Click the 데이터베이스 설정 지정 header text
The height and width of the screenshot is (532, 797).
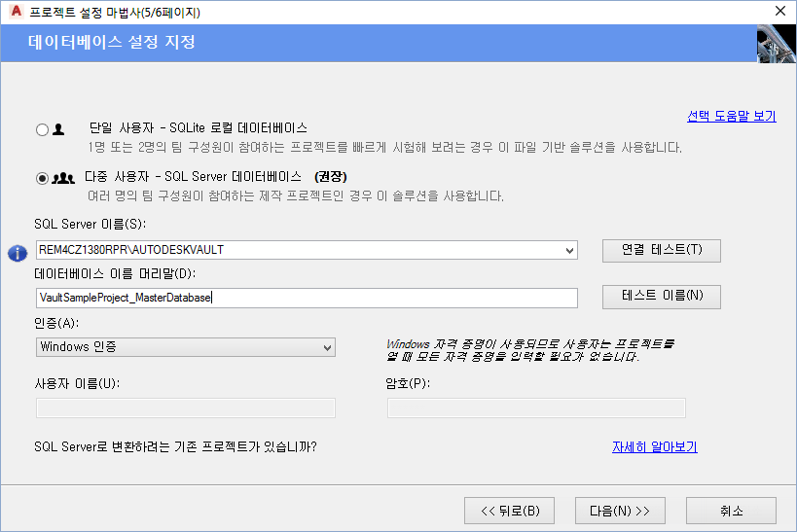[x=112, y=42]
